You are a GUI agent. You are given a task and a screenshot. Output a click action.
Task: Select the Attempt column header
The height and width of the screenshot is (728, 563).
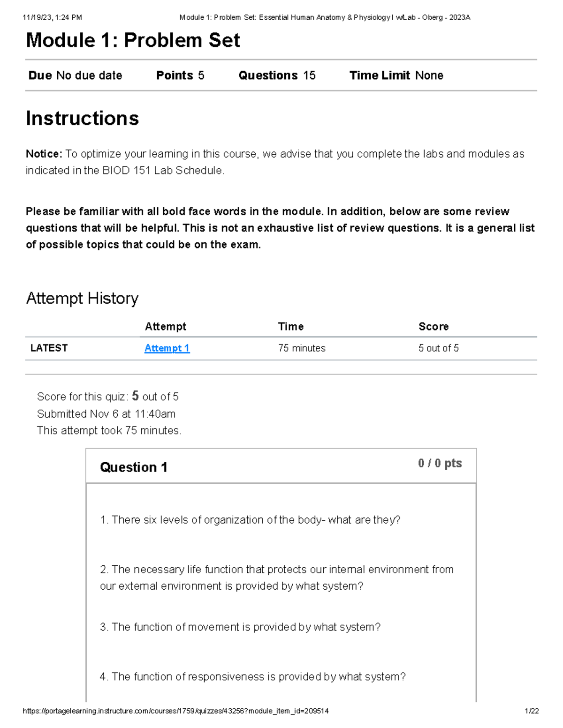click(x=165, y=326)
